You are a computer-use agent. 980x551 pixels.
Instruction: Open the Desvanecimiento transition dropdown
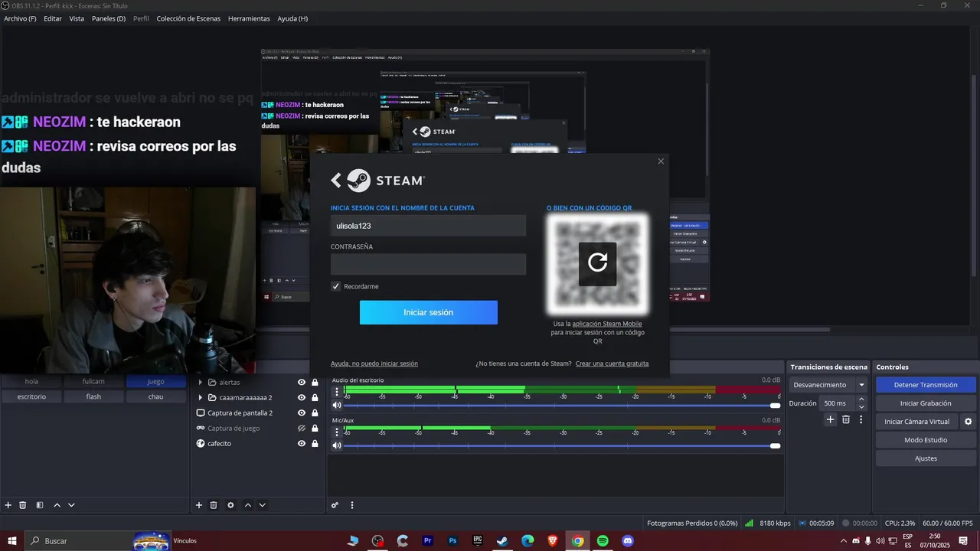(x=828, y=385)
